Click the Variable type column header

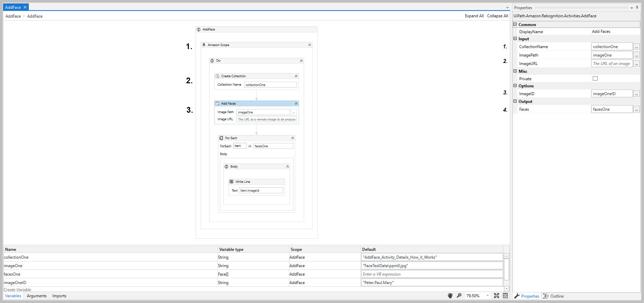(253, 250)
